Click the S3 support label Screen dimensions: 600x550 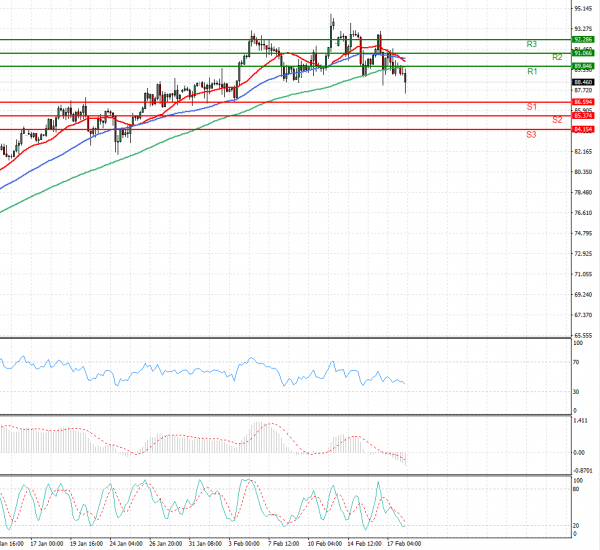[531, 134]
